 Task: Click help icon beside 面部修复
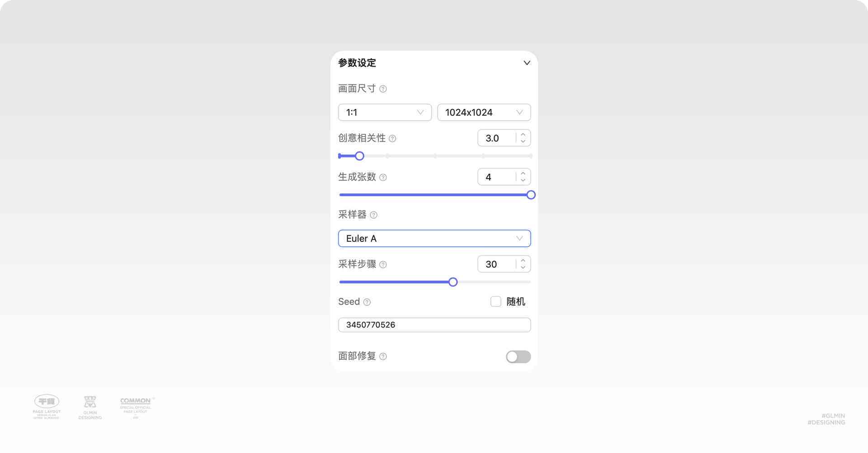383,357
